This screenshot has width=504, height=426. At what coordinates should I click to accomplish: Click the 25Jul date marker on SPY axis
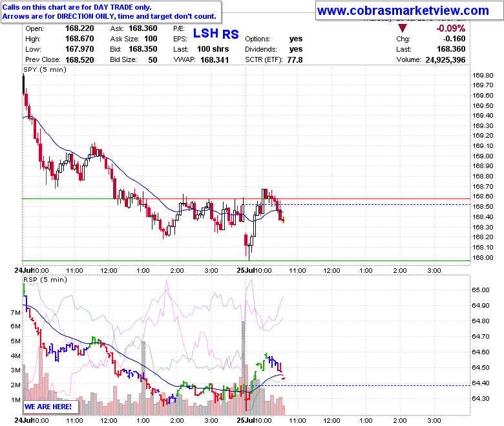tap(246, 270)
